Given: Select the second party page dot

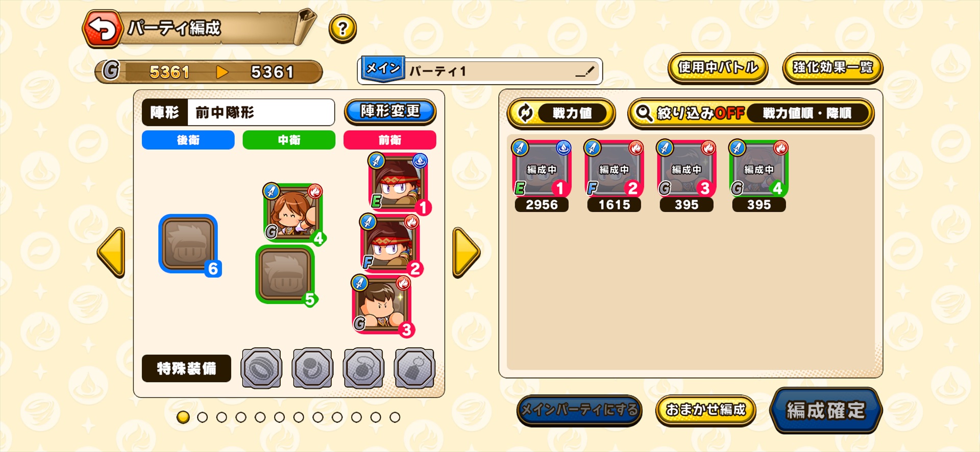Looking at the screenshot, I should [202, 417].
